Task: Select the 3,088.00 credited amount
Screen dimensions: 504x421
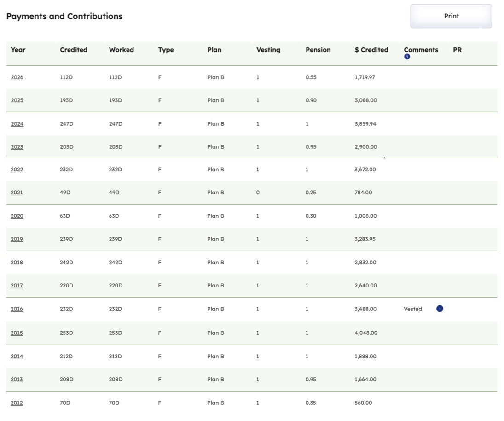Action: point(366,100)
